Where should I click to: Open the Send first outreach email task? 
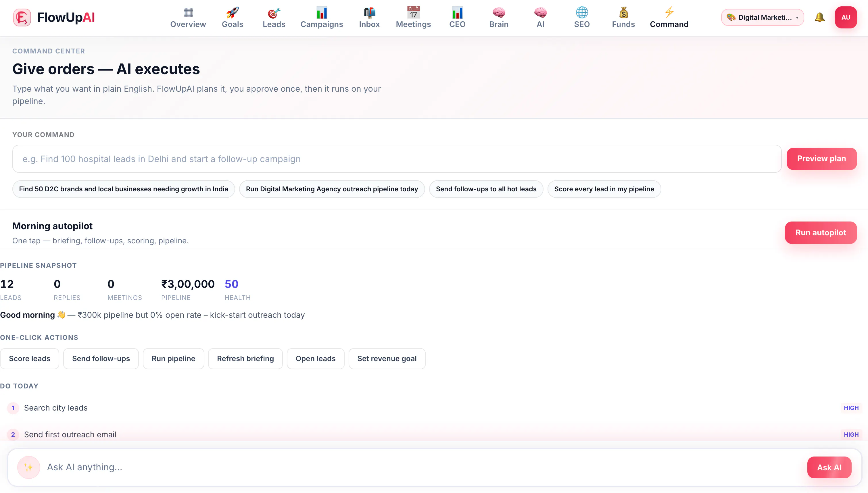[434, 434]
